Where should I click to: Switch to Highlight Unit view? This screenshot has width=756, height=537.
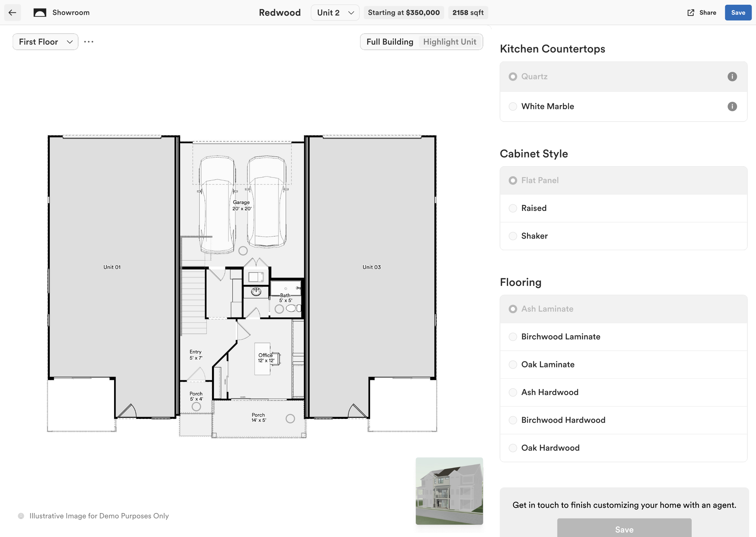pyautogui.click(x=449, y=42)
